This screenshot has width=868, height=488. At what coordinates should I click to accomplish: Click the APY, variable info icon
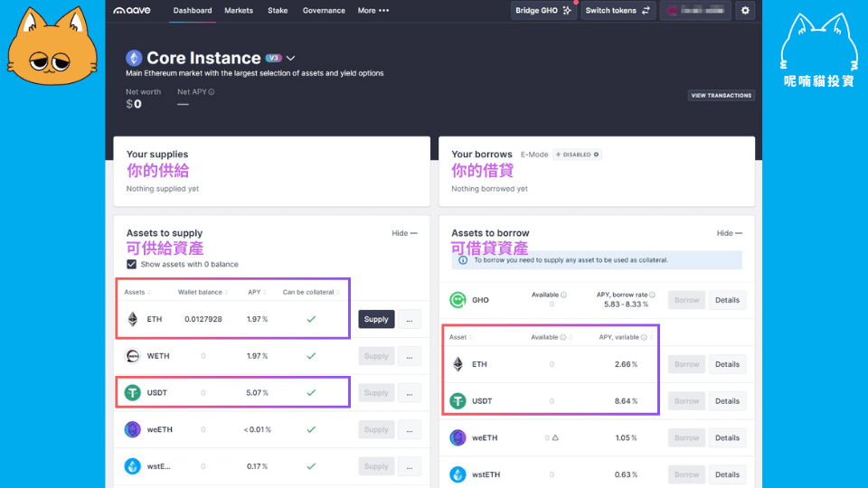(x=644, y=337)
